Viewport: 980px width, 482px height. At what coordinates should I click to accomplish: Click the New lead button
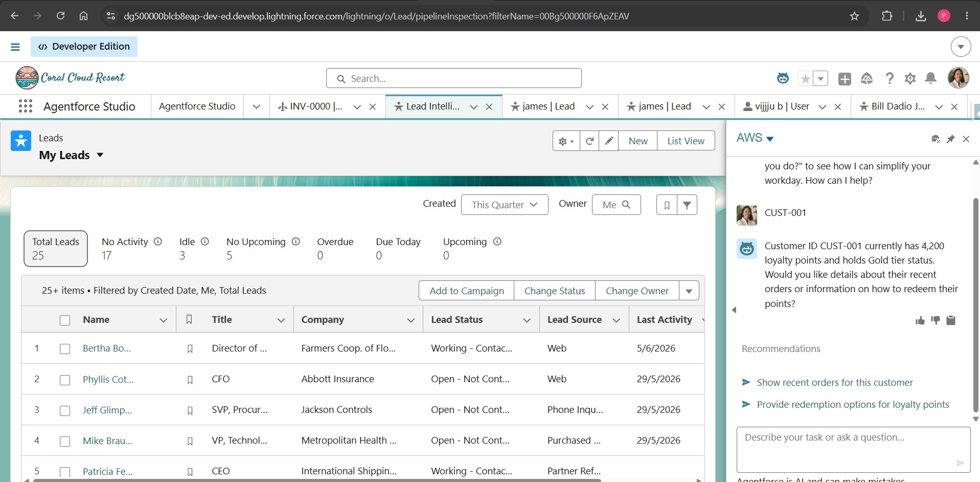coord(638,141)
